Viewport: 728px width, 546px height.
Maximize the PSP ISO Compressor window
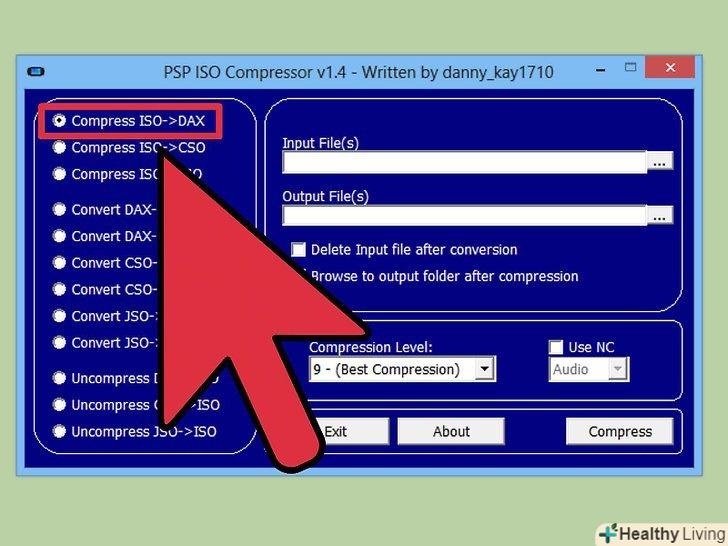[630, 67]
